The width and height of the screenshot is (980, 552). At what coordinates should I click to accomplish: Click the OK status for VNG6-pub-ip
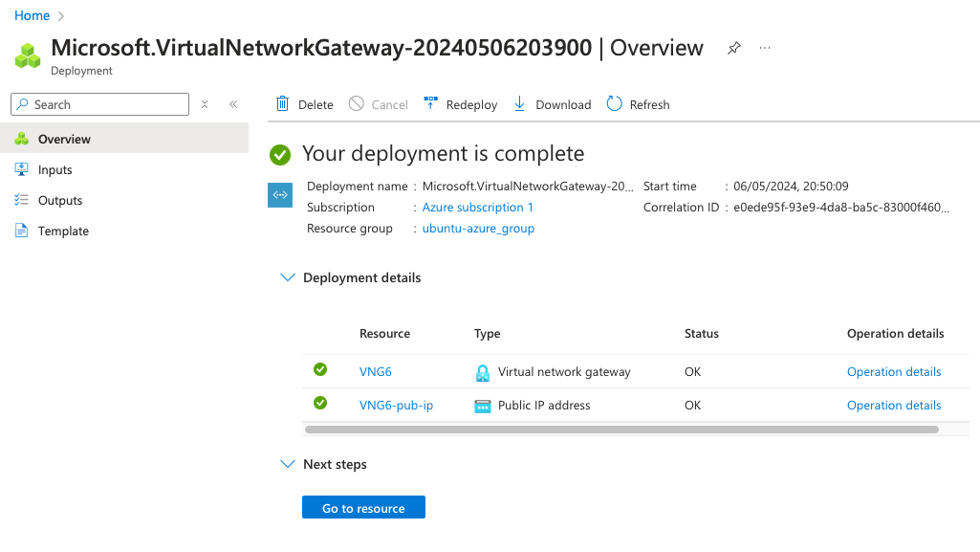point(692,406)
